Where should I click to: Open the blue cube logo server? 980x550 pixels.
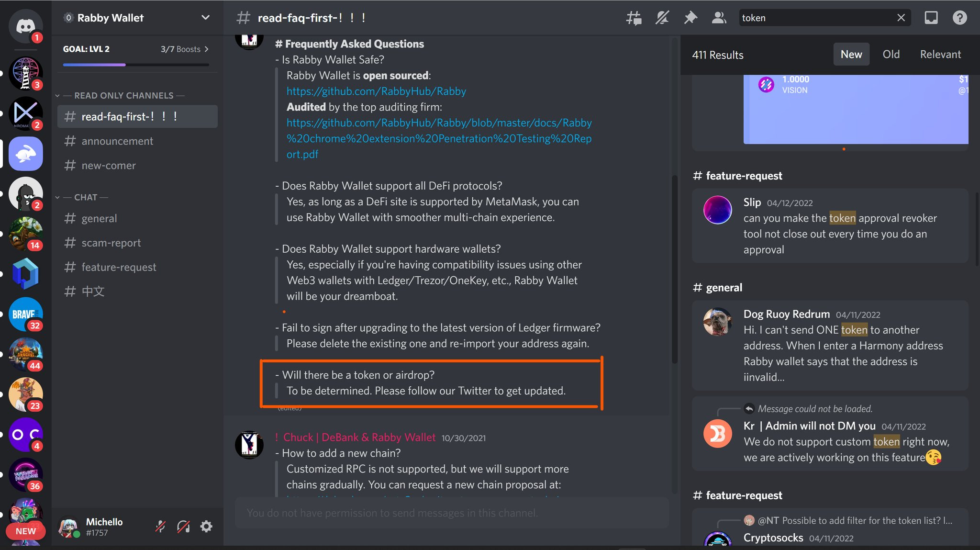click(25, 274)
